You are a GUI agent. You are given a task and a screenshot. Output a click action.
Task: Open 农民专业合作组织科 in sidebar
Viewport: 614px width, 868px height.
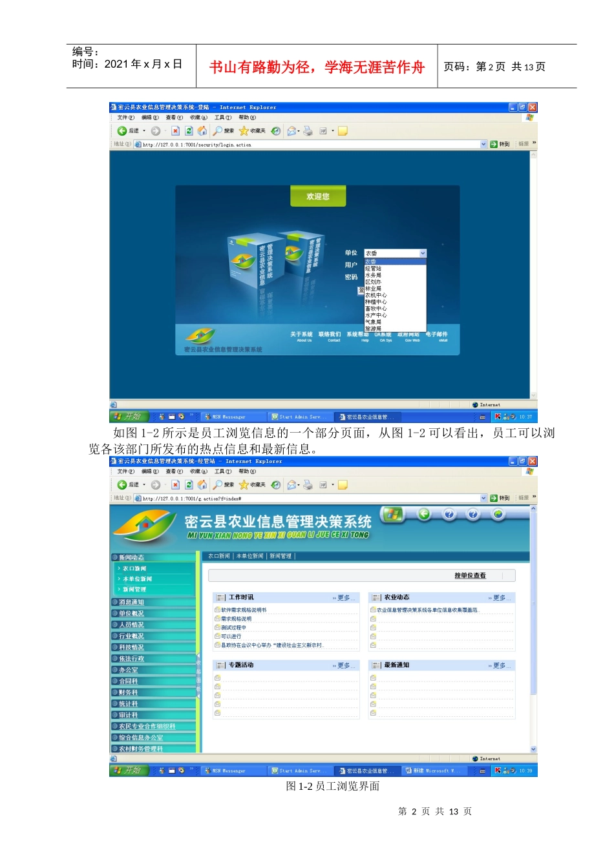pyautogui.click(x=154, y=727)
